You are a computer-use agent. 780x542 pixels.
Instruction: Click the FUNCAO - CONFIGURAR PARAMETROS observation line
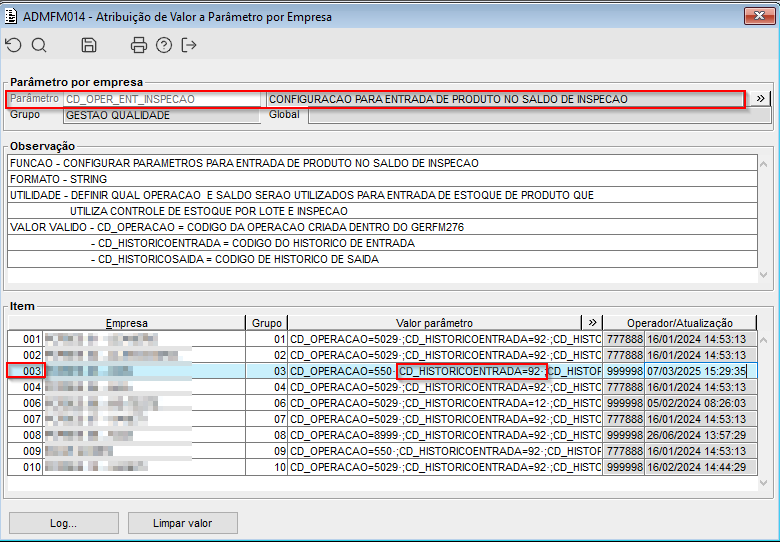[382, 163]
